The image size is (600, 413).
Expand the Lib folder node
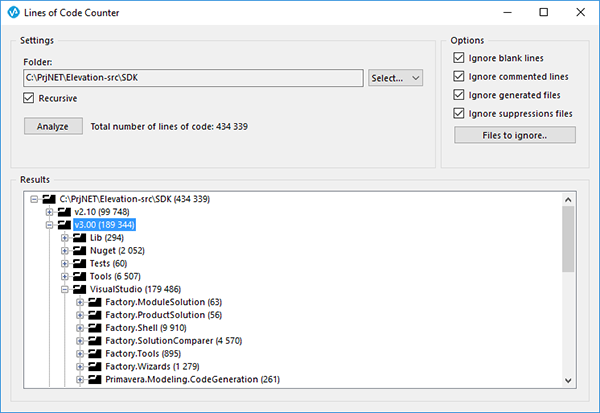[65, 238]
